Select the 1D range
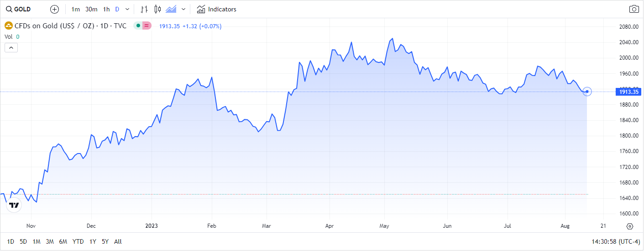The width and height of the screenshot is (644, 251). coord(10,242)
